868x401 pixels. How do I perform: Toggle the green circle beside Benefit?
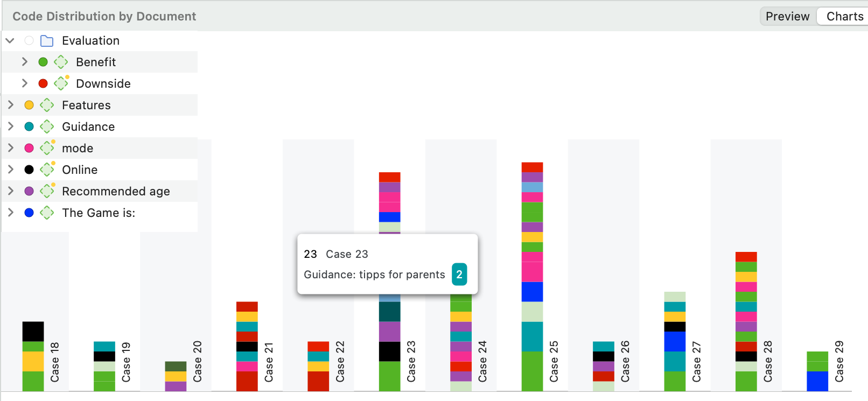(x=43, y=62)
